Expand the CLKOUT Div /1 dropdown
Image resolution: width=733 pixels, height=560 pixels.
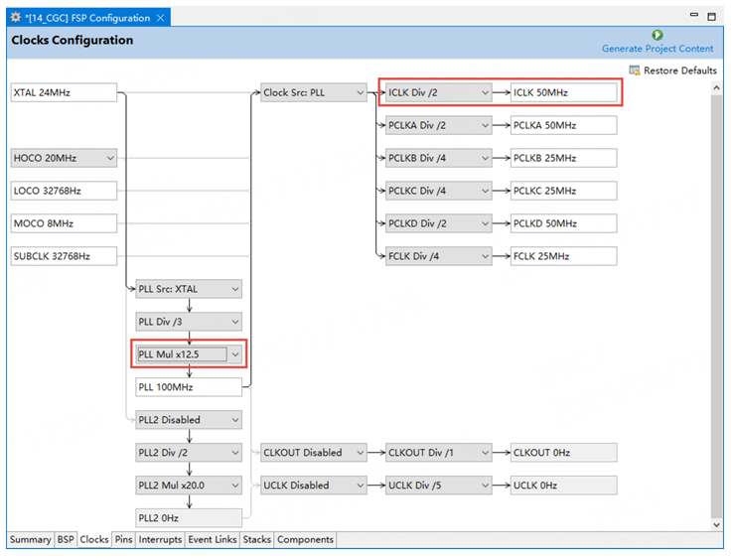[438, 453]
